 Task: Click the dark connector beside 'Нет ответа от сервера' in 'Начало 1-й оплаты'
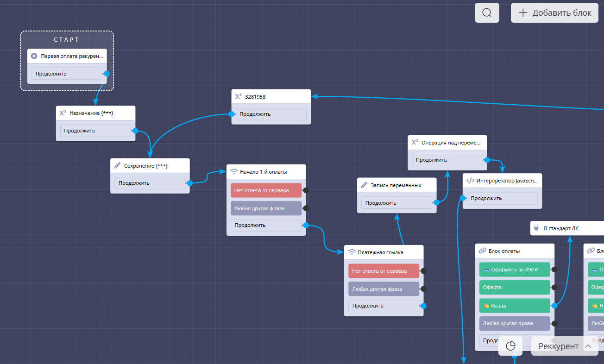point(306,190)
